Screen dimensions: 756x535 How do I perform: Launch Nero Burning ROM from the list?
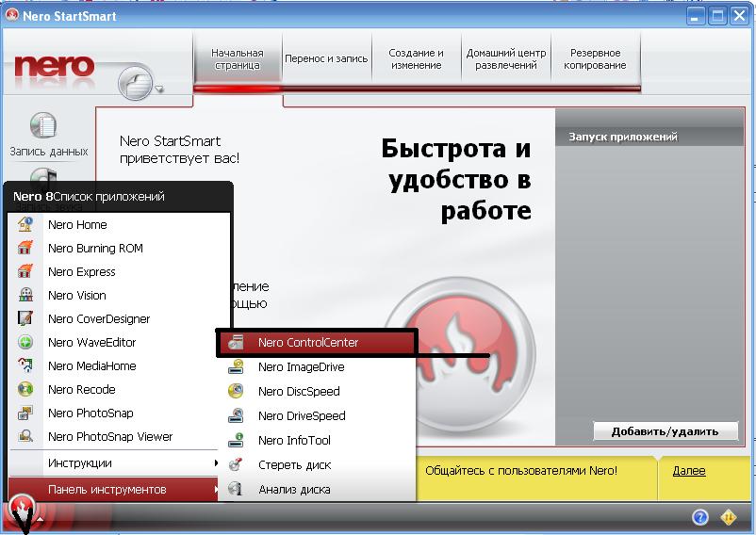pyautogui.click(x=94, y=249)
